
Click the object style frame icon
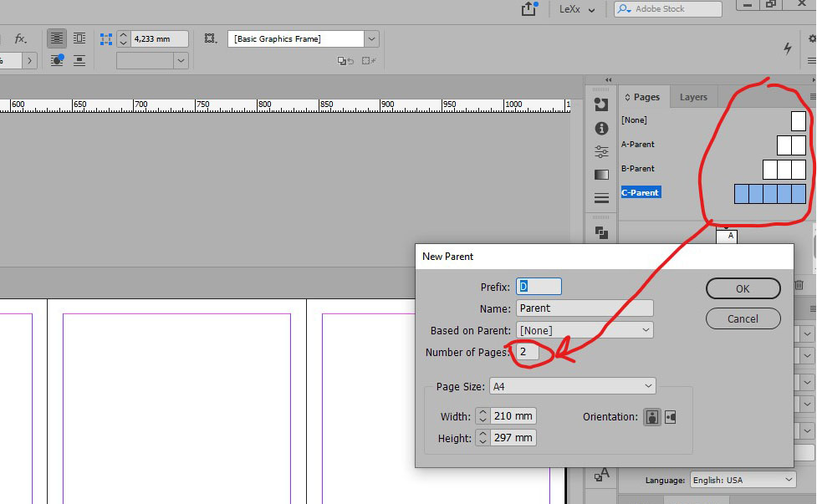(x=210, y=38)
